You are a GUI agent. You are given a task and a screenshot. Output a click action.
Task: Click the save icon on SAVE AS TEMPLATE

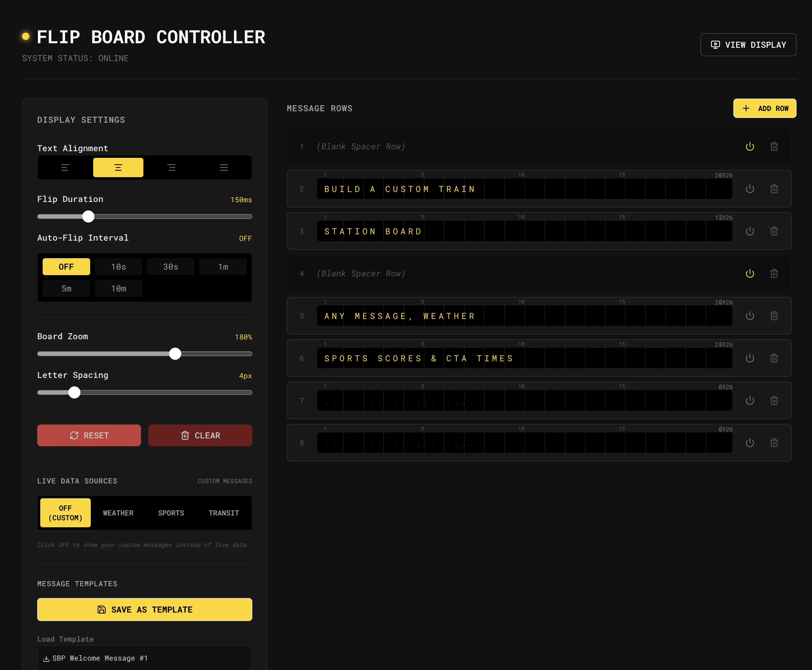(101, 610)
